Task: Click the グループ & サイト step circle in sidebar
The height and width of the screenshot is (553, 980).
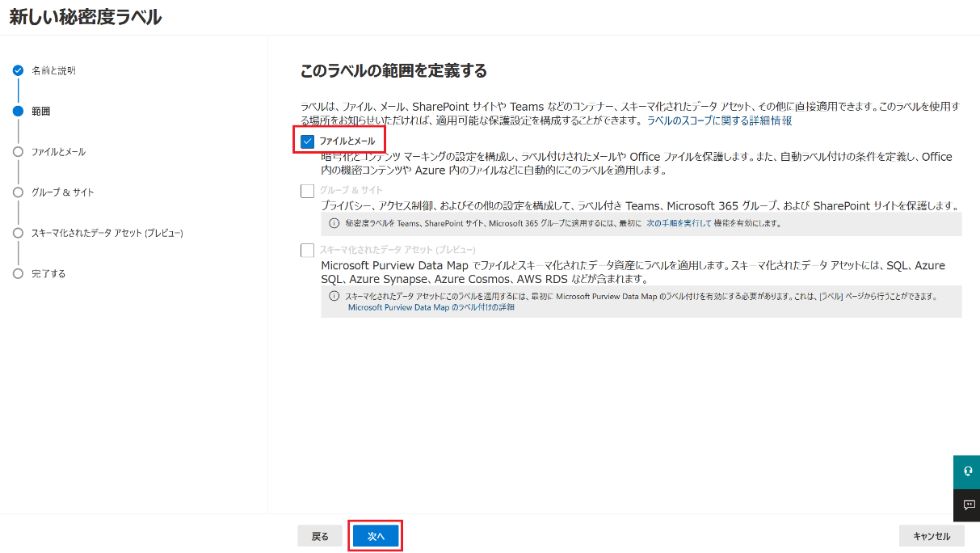Action: [x=18, y=192]
